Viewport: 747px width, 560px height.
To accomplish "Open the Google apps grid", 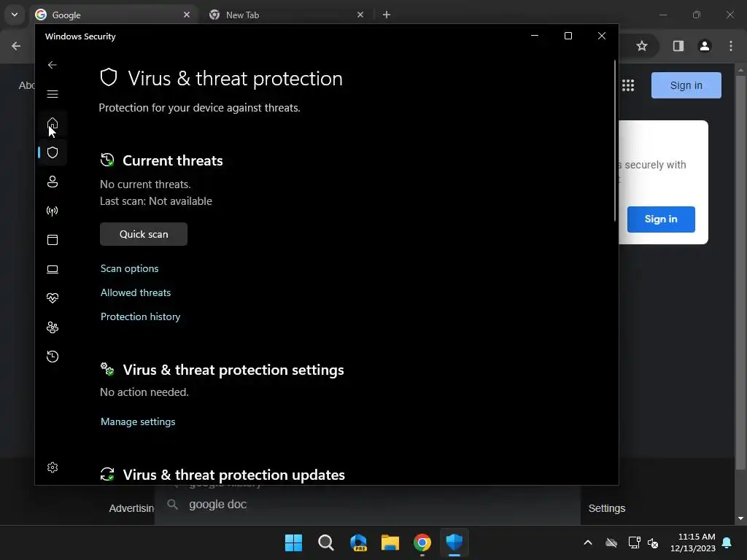I will (x=628, y=85).
